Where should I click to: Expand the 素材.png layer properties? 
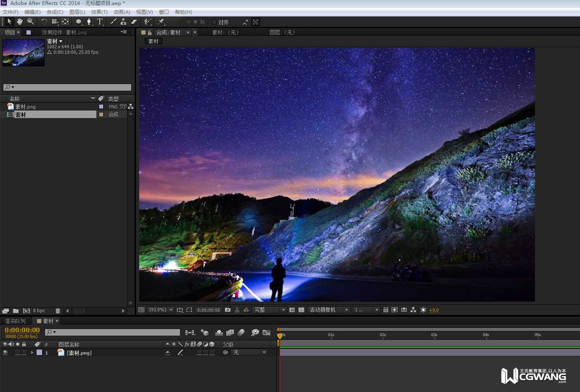32,353
